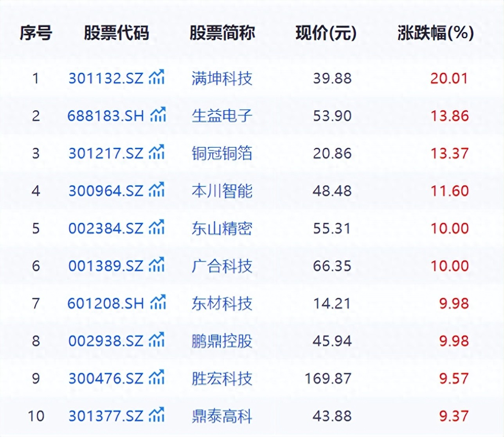Select stock link 生益电子
Viewport: 504px width, 437px height.
pos(222,116)
